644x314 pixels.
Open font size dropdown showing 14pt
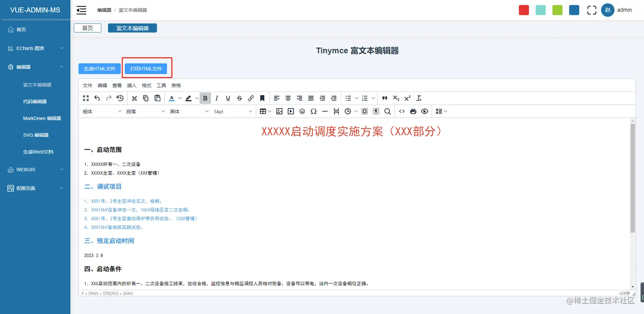coord(233,111)
